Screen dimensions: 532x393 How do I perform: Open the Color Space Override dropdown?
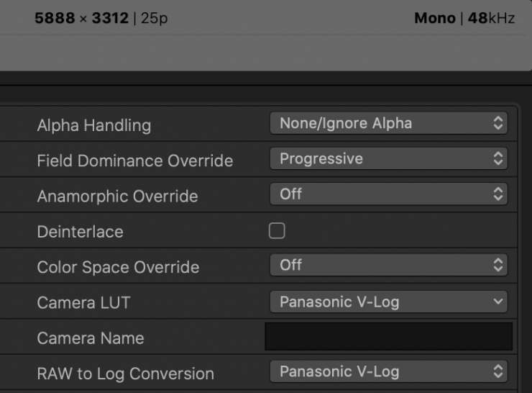click(388, 266)
